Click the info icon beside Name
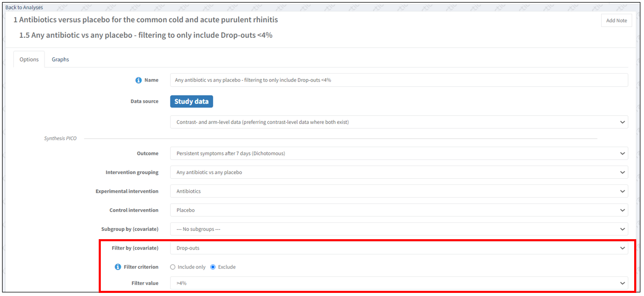The height and width of the screenshot is (296, 644). tap(139, 80)
